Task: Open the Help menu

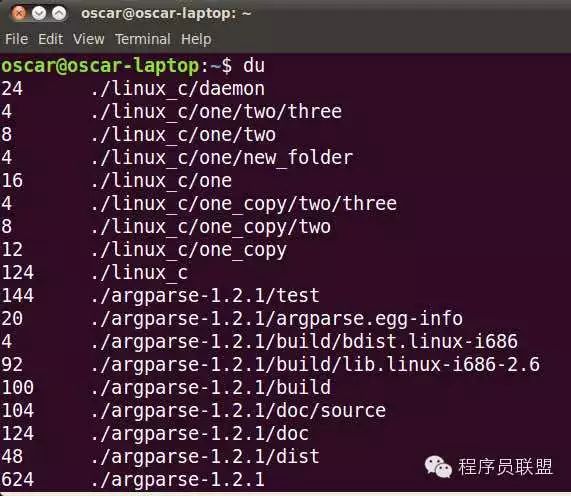Action: (x=196, y=39)
